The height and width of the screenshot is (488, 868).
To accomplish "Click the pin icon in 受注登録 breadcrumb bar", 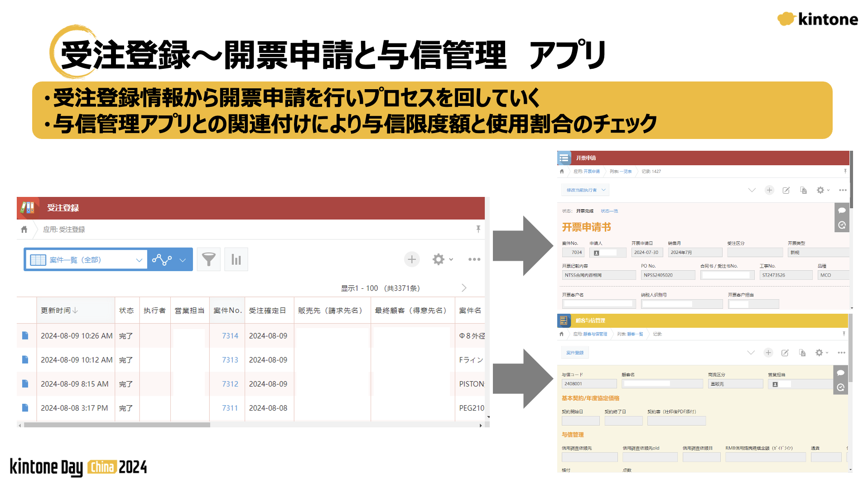I will (x=478, y=229).
